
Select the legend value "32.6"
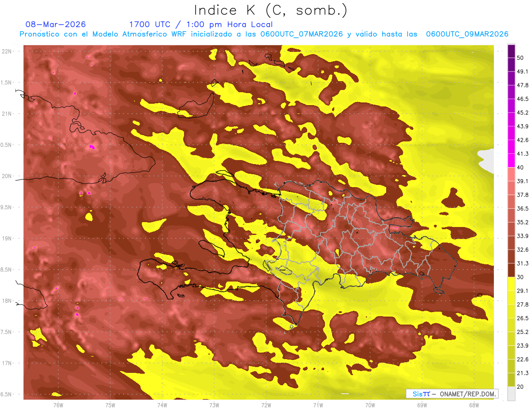coord(523,250)
